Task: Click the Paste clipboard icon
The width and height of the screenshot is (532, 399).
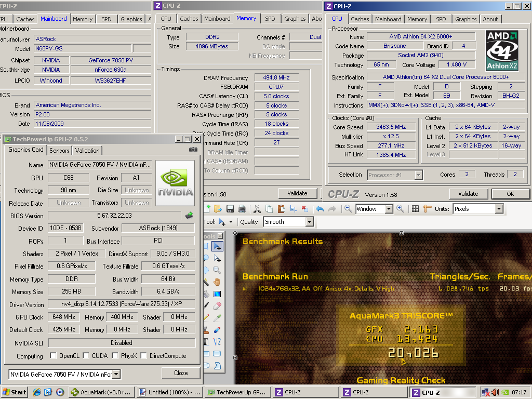Action: [x=281, y=209]
